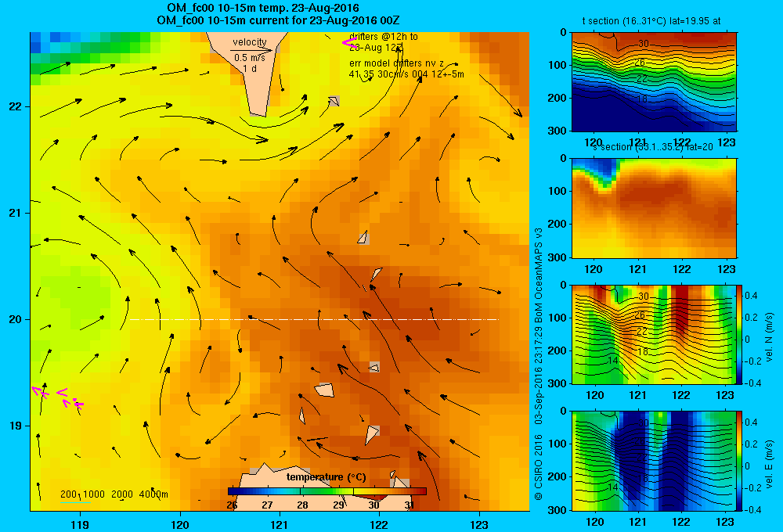783x532 pixels.
Task: Click the 't section (16..31°C) lat=19.95' title
Action: pos(651,21)
